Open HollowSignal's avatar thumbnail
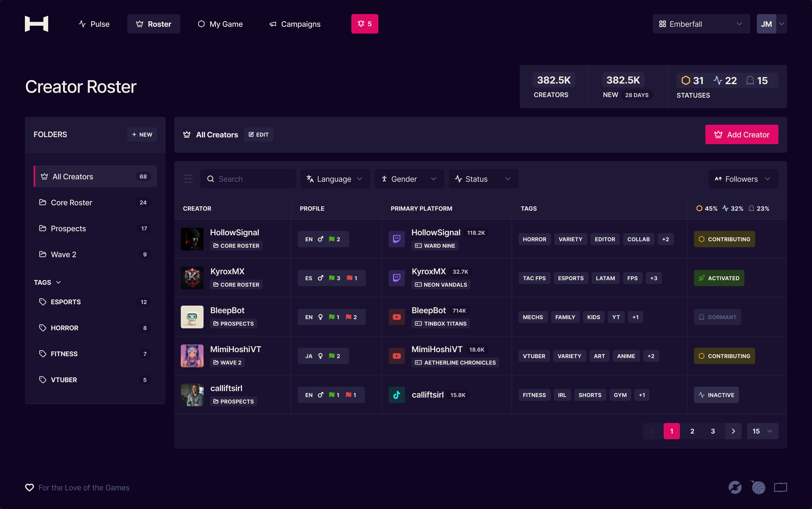The width and height of the screenshot is (812, 509). (192, 239)
